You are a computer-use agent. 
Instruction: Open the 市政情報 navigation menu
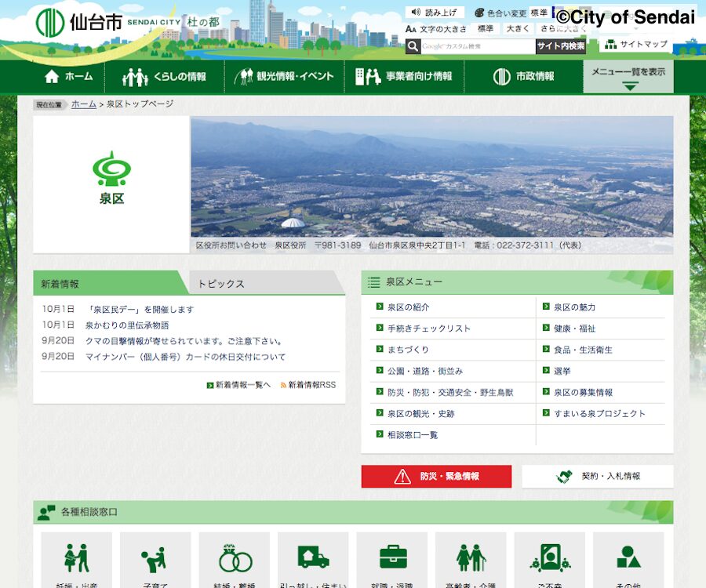(x=524, y=77)
